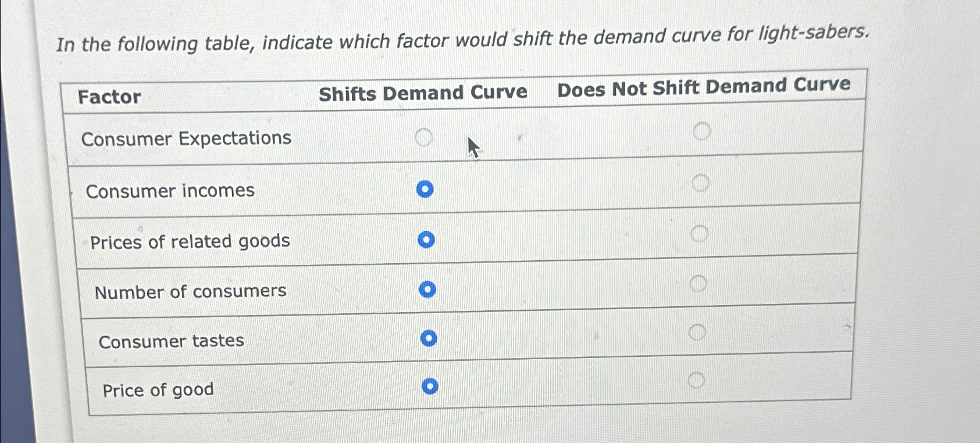Select the Consumer Expectations row label
This screenshot has width=980, height=443.
pos(186,139)
